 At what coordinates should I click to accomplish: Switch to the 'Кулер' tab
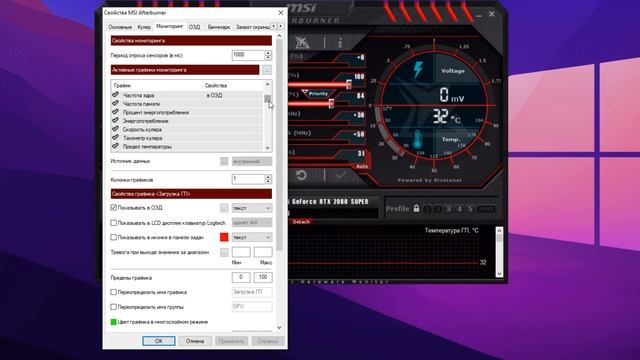[x=144, y=27]
